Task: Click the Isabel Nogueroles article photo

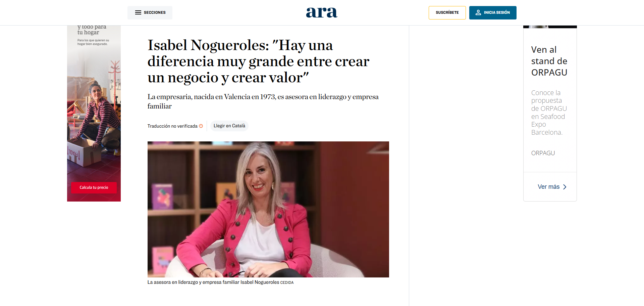Action: (268, 209)
